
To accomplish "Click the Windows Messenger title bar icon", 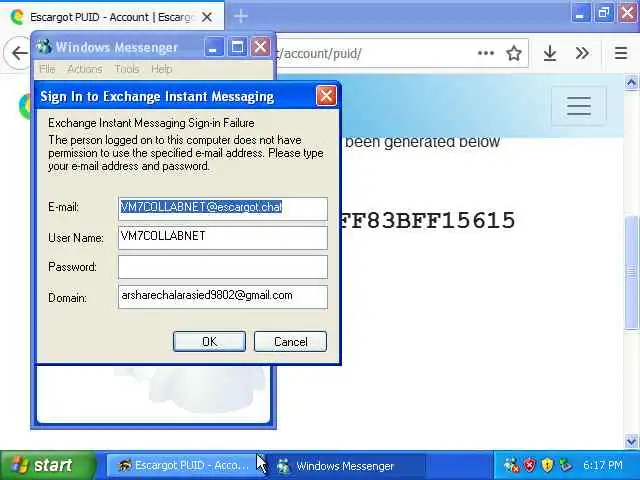I will pyautogui.click(x=44, y=47).
